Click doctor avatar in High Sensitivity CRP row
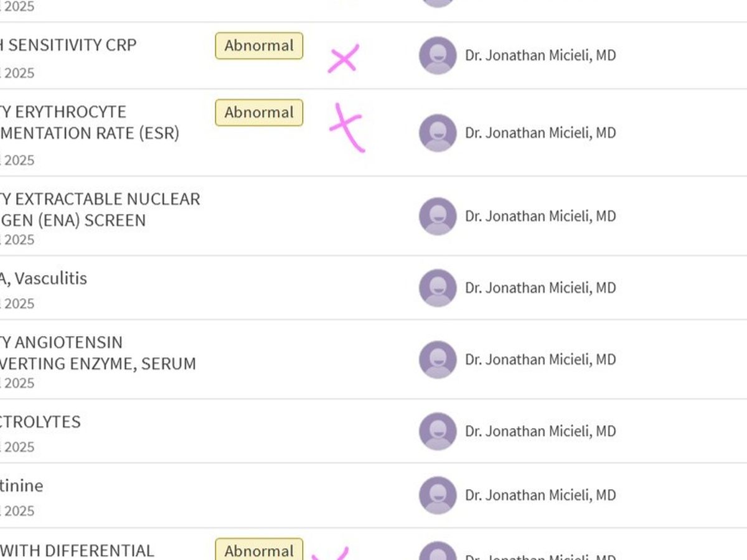The width and height of the screenshot is (747, 560). tap(438, 55)
